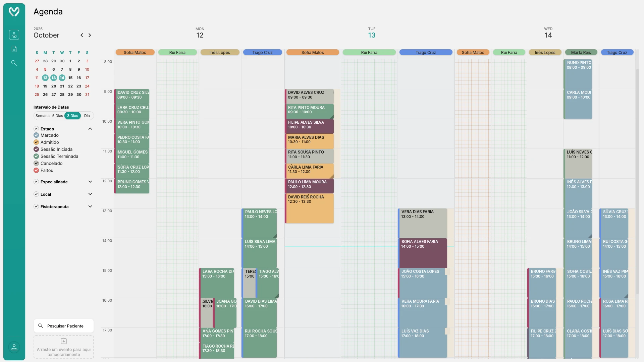This screenshot has width=644, height=362.
Task: Click in the Pesquisar Paciente search field
Action: pos(64,326)
